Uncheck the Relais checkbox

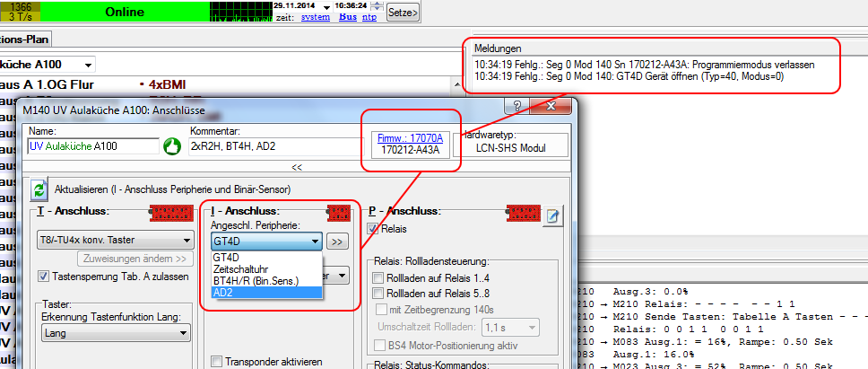(x=374, y=229)
